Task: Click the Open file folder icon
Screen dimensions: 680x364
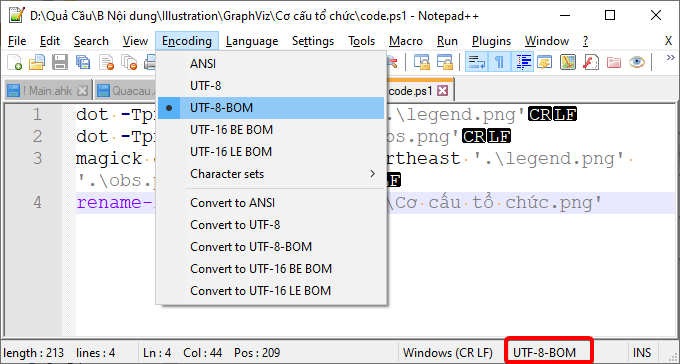Action: point(37,62)
